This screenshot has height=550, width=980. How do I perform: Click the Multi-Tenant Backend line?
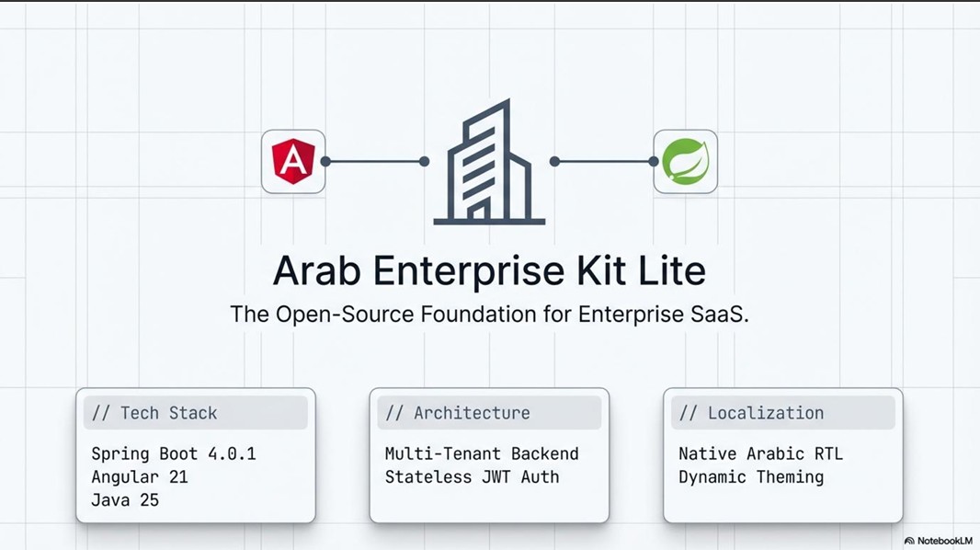click(x=482, y=453)
